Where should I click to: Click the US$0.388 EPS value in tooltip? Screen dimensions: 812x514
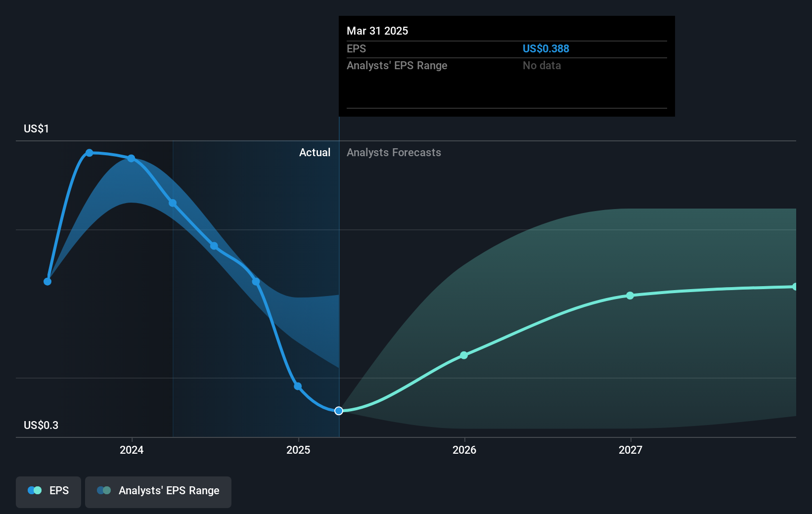(x=546, y=48)
